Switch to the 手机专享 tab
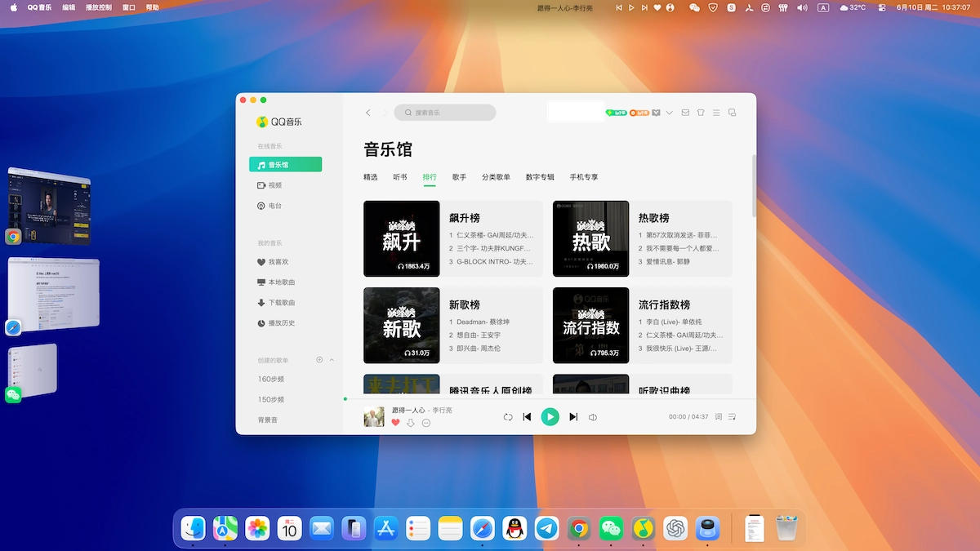 tap(584, 177)
